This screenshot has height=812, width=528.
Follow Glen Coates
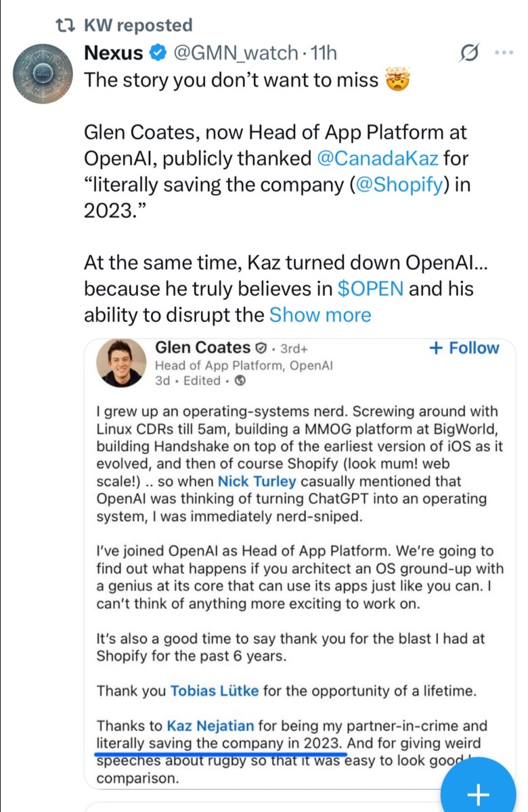click(x=464, y=348)
